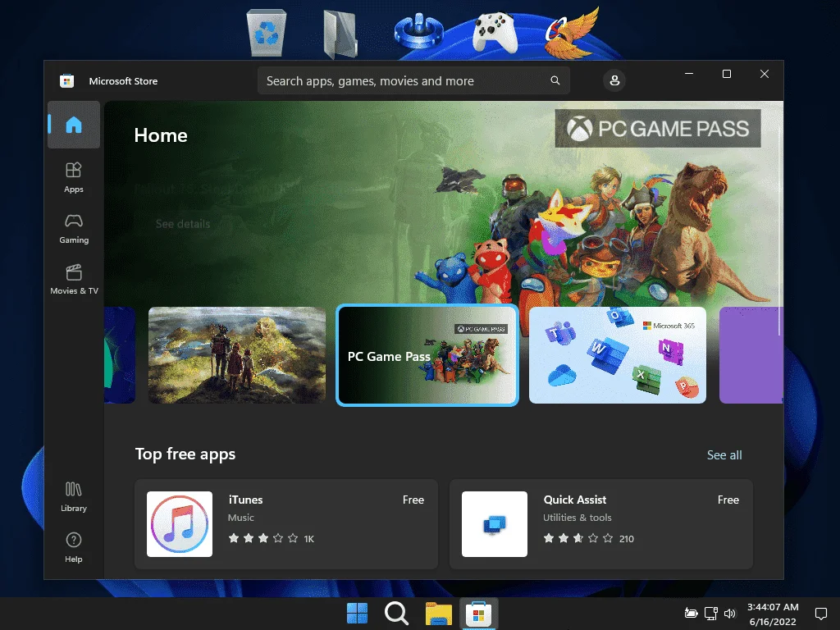Open the notification center icon
This screenshot has width=840, height=630.
(820, 614)
